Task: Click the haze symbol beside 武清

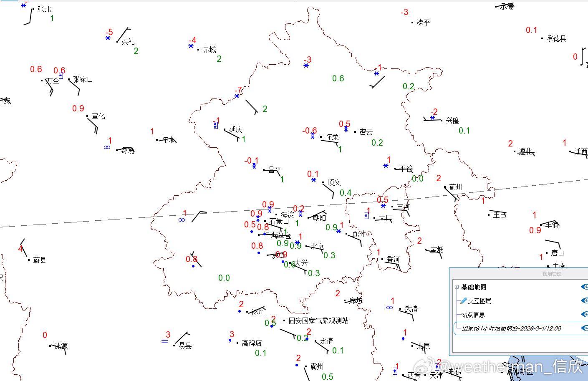Action: pyautogui.click(x=389, y=308)
